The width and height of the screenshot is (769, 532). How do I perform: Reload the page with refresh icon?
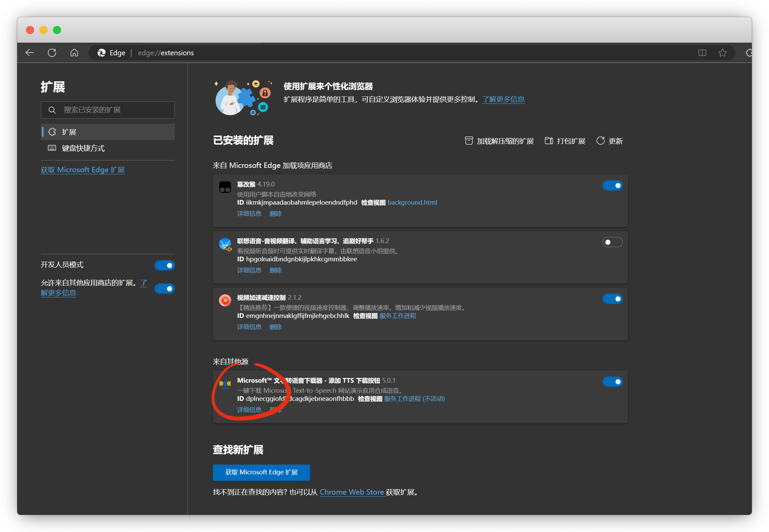point(52,53)
